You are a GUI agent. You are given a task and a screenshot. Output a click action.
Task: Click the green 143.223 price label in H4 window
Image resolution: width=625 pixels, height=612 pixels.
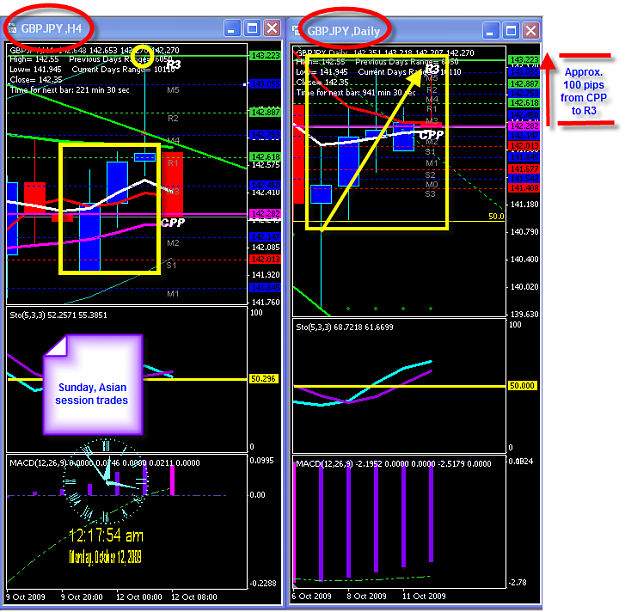(x=265, y=55)
